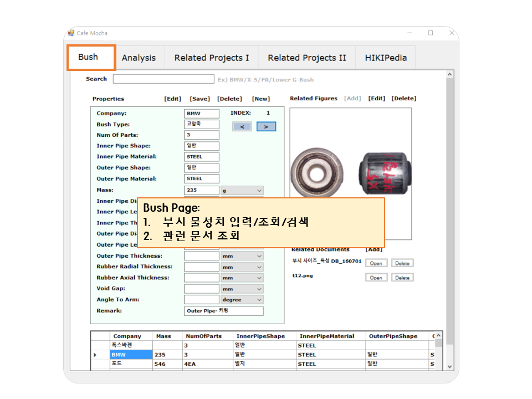Viewport: 532px width, 399px height.
Task: Click [Delete] next to Properties
Action: click(229, 99)
